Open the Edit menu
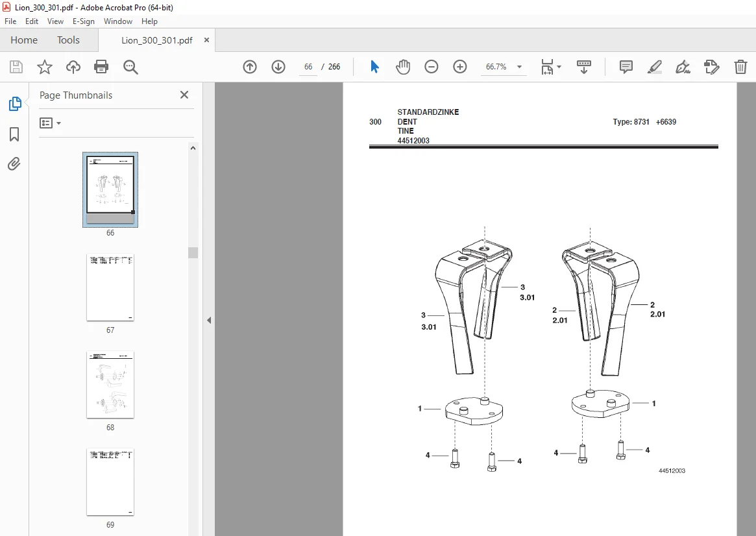The height and width of the screenshot is (536, 756). tap(31, 21)
